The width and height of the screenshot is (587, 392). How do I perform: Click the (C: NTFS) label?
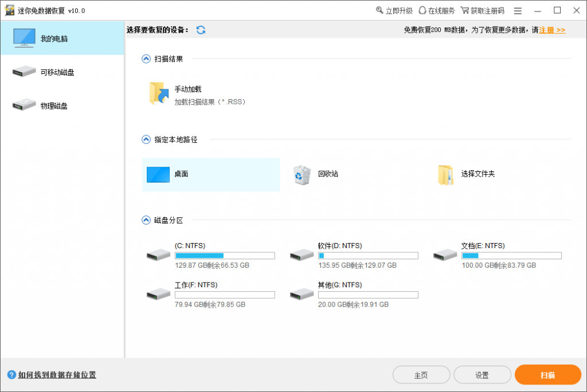coord(190,246)
